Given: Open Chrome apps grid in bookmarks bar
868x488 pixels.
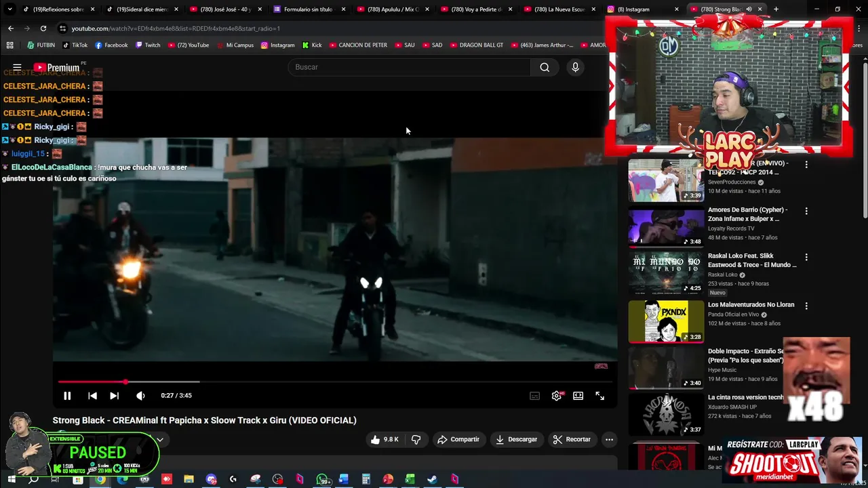Looking at the screenshot, I should click(9, 45).
